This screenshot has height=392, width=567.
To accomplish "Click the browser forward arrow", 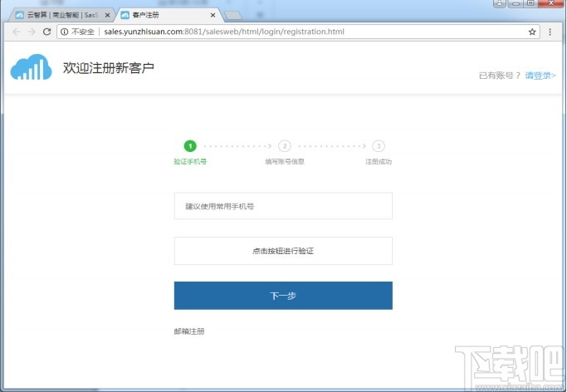I will (32, 32).
